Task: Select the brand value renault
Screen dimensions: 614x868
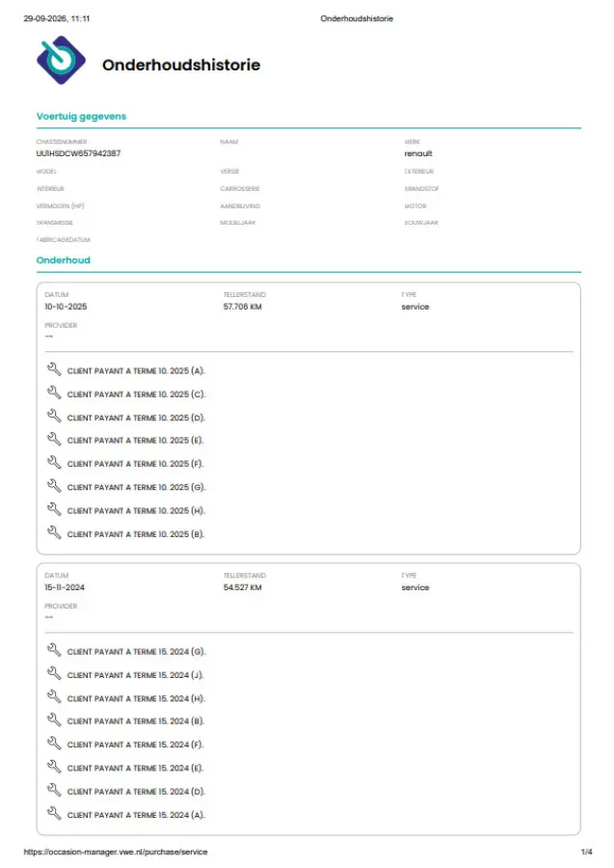Action: click(418, 153)
